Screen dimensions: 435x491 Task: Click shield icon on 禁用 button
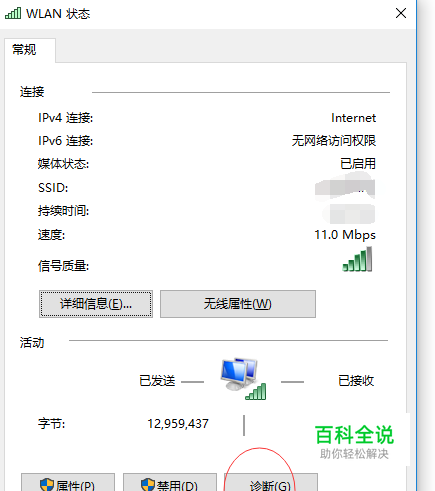click(x=148, y=485)
